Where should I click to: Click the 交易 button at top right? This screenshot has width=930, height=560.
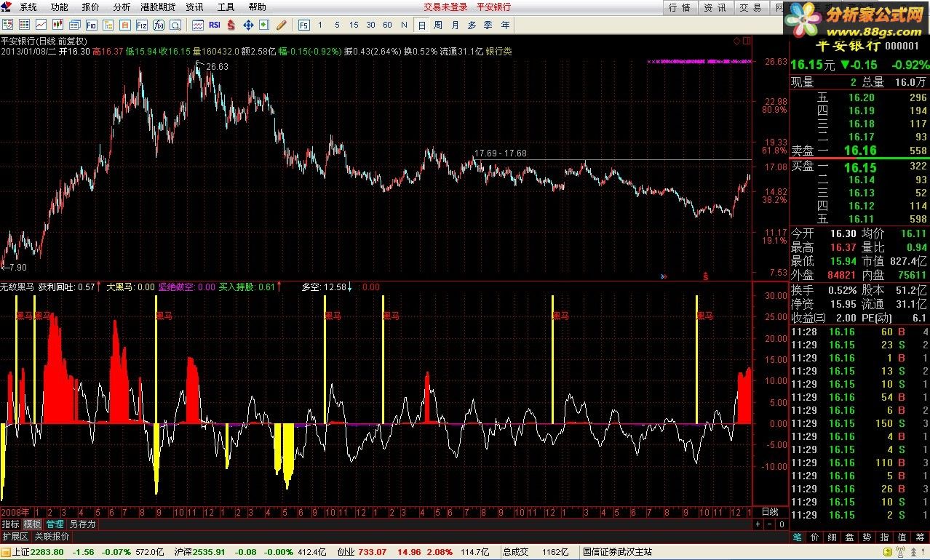750,7
